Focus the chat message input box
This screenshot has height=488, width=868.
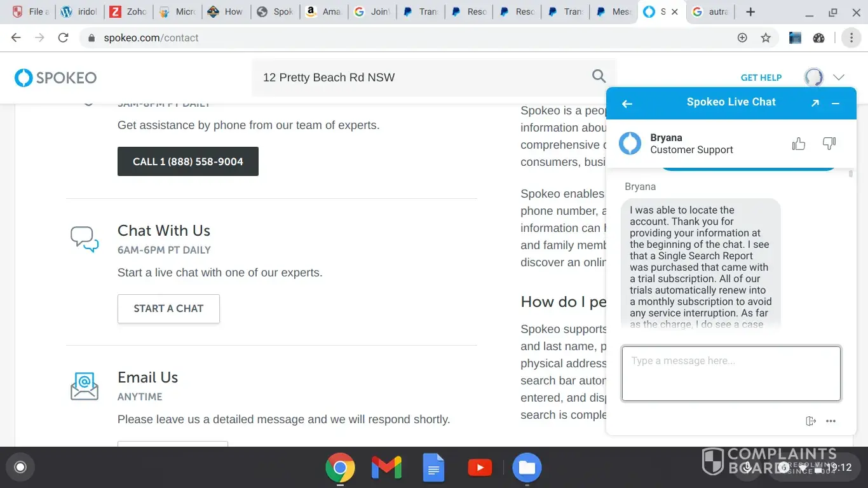(x=731, y=374)
